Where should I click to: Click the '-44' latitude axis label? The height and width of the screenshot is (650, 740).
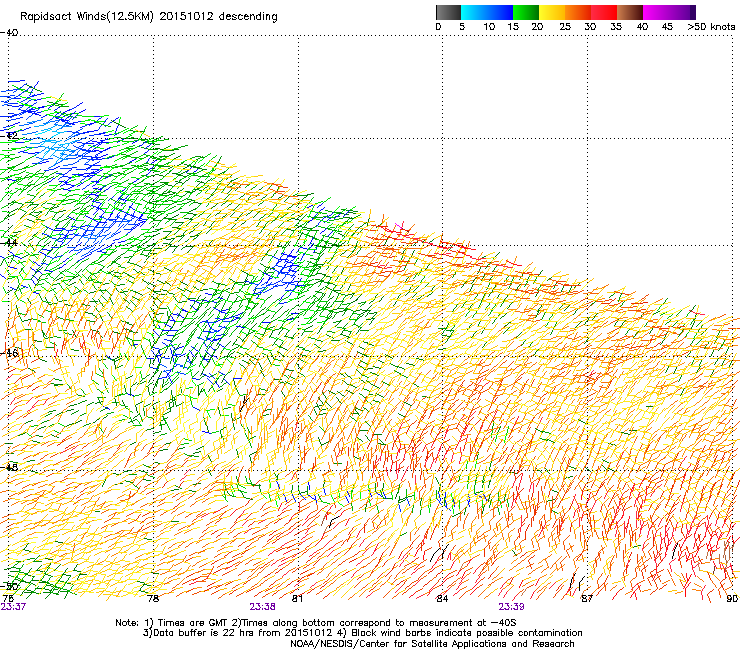pos(9,243)
